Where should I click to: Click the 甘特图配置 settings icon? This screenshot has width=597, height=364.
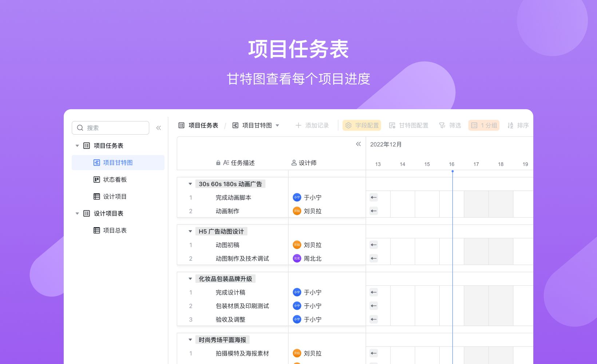click(x=392, y=125)
